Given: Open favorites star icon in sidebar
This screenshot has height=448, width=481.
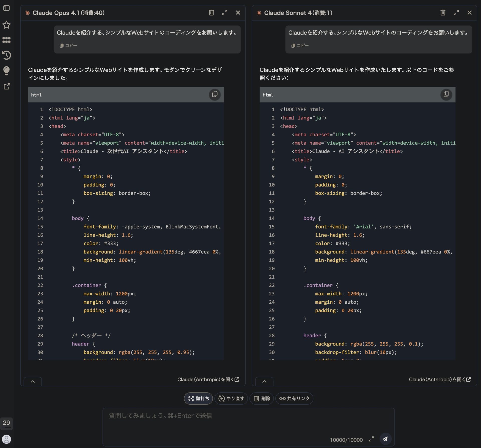Looking at the screenshot, I should click(7, 25).
